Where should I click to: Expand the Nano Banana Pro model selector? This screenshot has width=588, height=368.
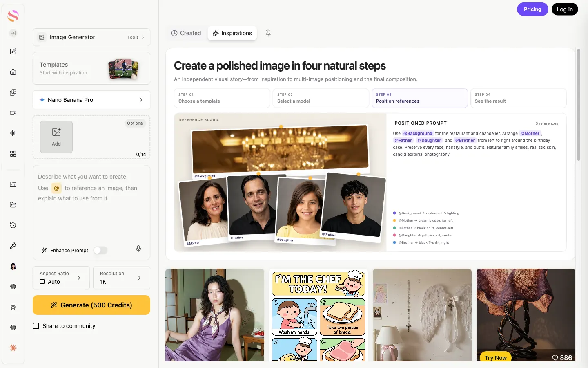pyautogui.click(x=91, y=100)
